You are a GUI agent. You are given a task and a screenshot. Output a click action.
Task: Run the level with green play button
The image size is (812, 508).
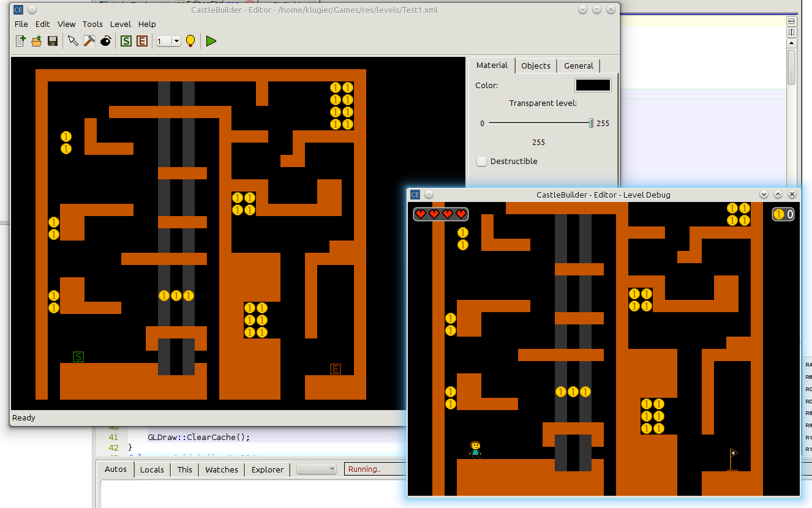tap(211, 41)
